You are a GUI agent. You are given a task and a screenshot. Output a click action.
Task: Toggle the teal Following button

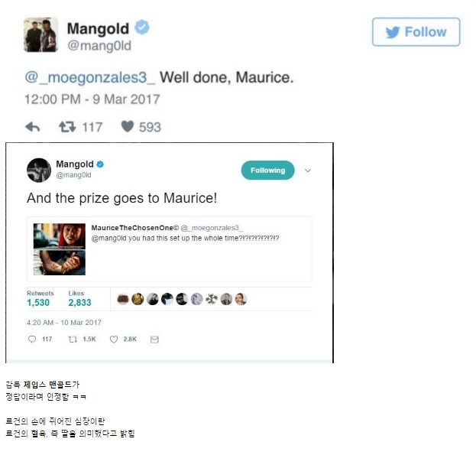click(x=267, y=171)
